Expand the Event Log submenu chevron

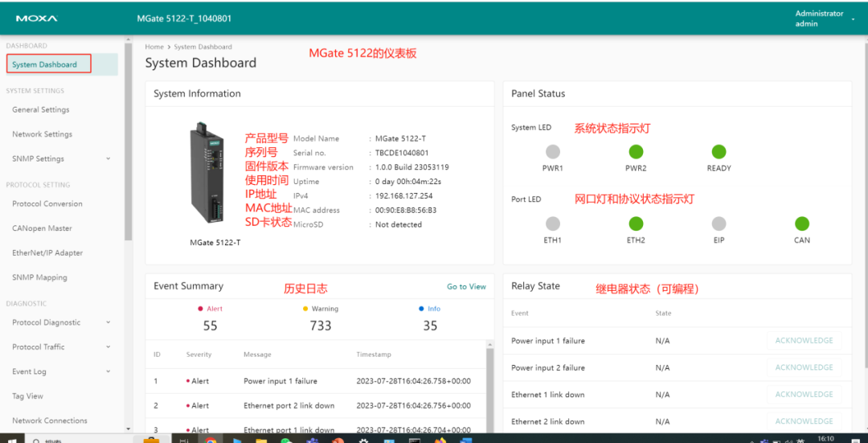pyautogui.click(x=108, y=371)
